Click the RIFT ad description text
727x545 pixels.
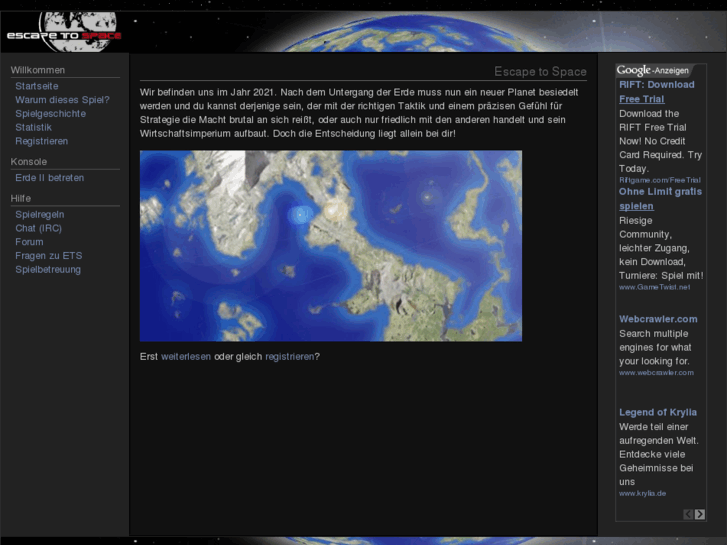pyautogui.click(x=660, y=141)
